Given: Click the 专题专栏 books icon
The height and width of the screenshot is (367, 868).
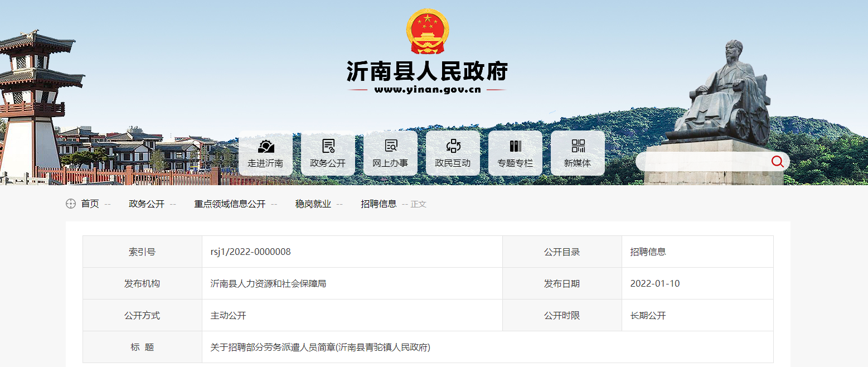Looking at the screenshot, I should tap(515, 147).
